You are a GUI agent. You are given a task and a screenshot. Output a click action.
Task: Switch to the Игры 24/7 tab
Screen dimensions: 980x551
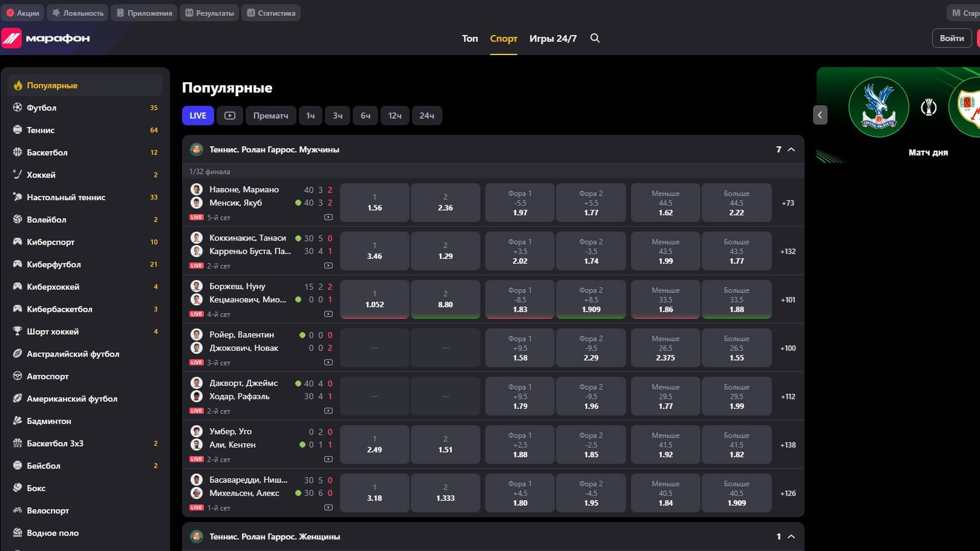[553, 38]
